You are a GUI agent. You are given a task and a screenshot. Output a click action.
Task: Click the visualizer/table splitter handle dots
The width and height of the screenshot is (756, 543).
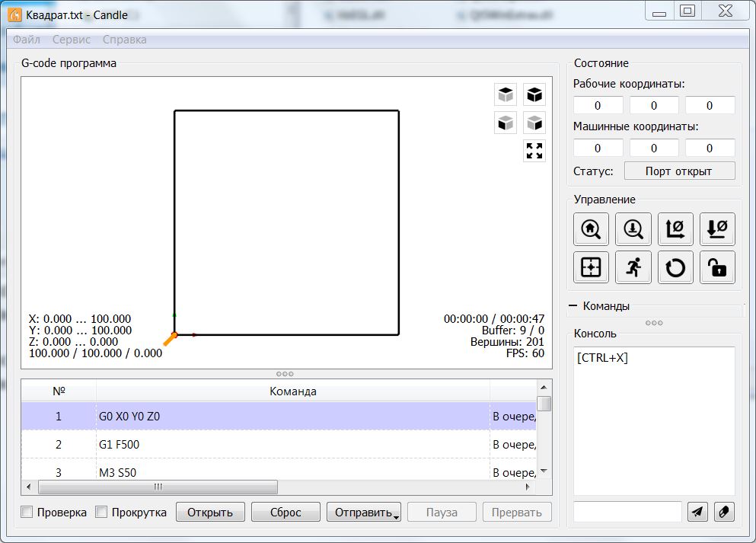click(x=285, y=374)
